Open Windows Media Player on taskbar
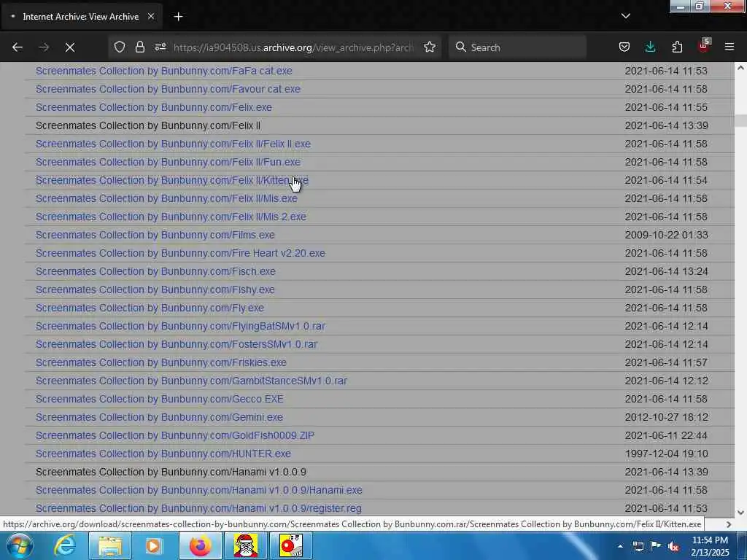 (153, 545)
